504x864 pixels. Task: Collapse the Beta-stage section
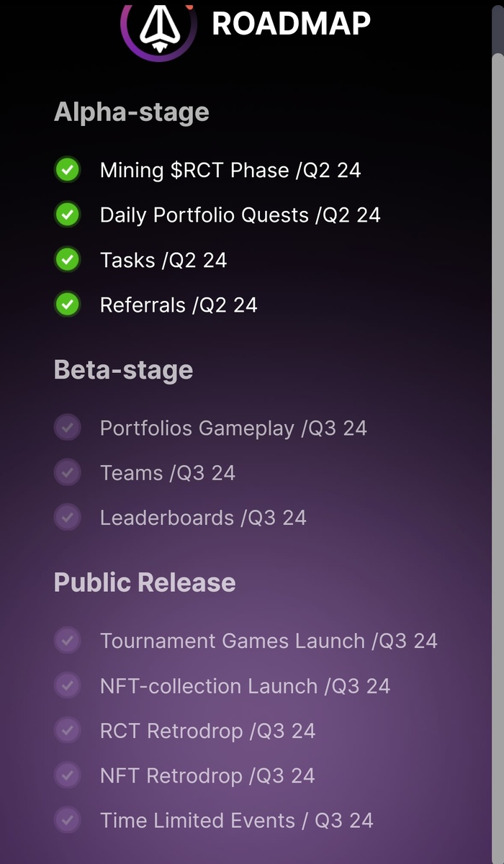point(123,369)
